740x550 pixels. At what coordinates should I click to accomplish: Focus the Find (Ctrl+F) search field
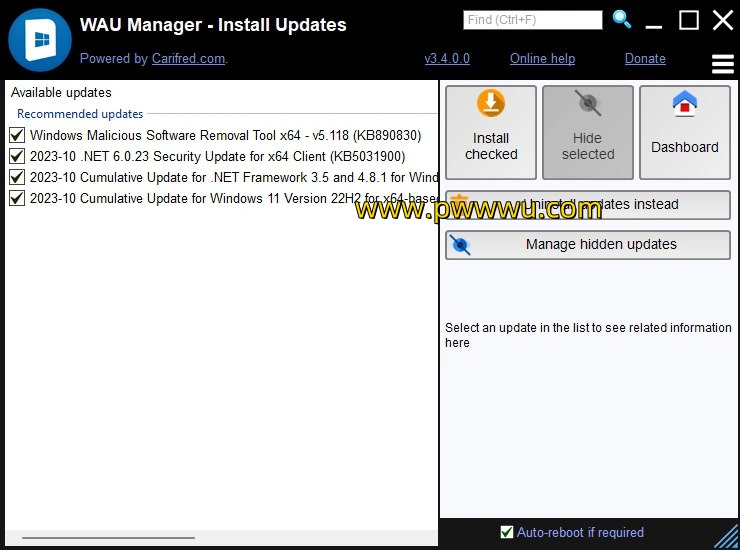tap(532, 20)
